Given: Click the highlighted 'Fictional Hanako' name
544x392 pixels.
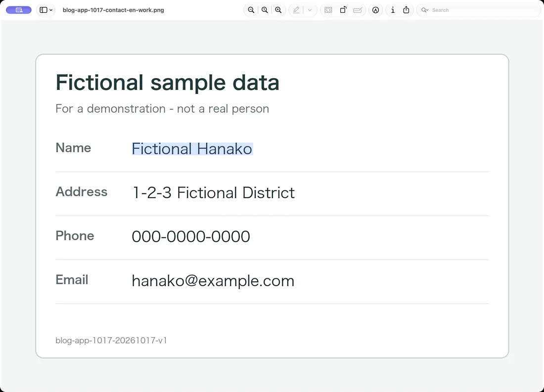Looking at the screenshot, I should pyautogui.click(x=192, y=149).
